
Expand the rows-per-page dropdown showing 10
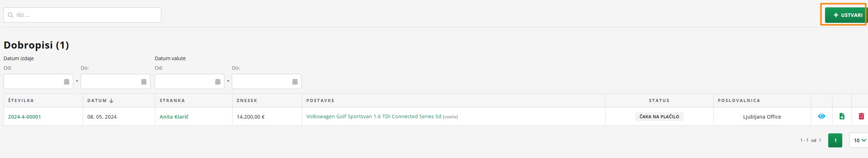tap(860, 140)
